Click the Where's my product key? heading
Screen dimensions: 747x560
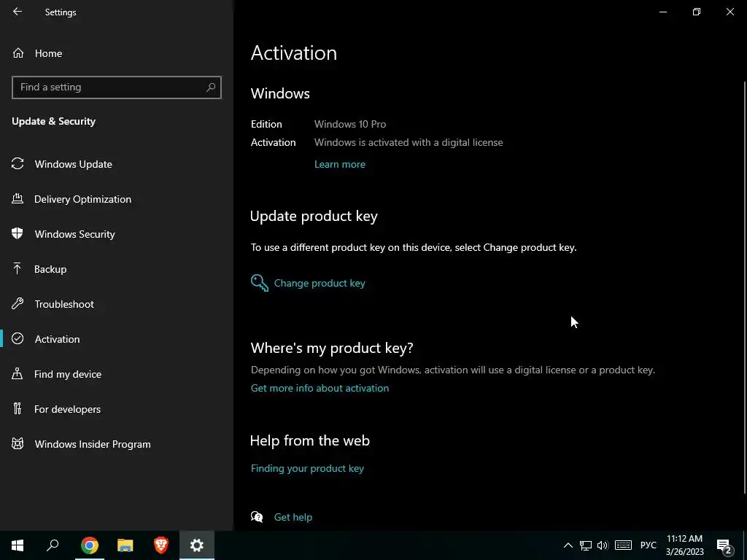tap(332, 348)
